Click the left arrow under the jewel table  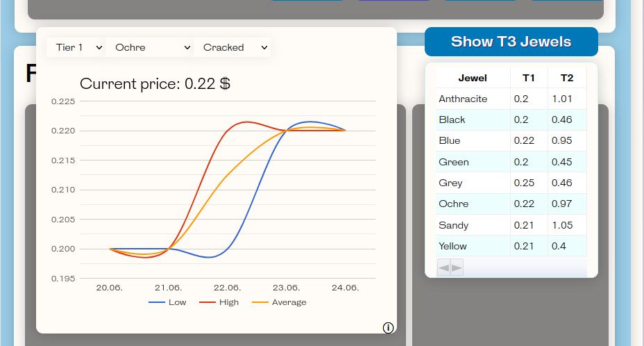[443, 267]
